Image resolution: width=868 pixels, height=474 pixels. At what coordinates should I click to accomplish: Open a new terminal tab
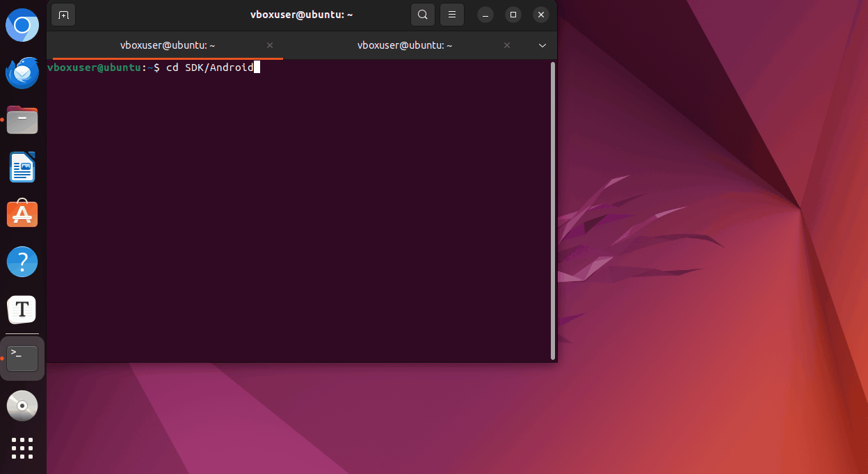click(x=63, y=15)
